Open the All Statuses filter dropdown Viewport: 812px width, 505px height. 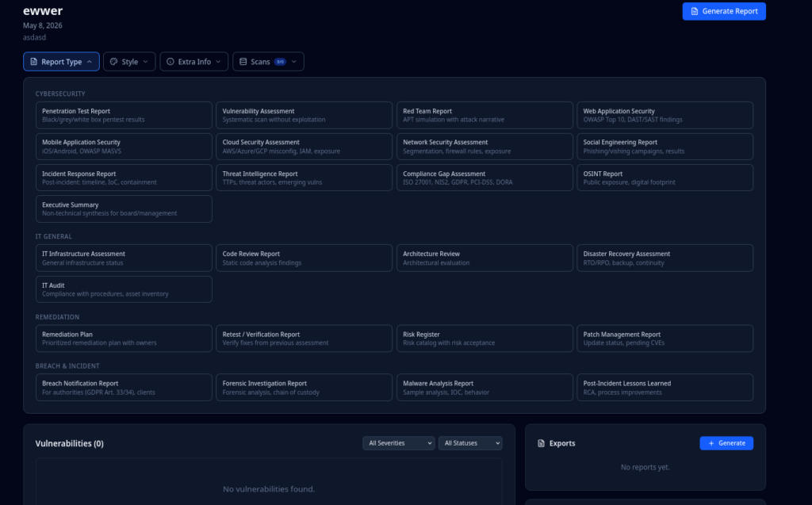click(470, 443)
